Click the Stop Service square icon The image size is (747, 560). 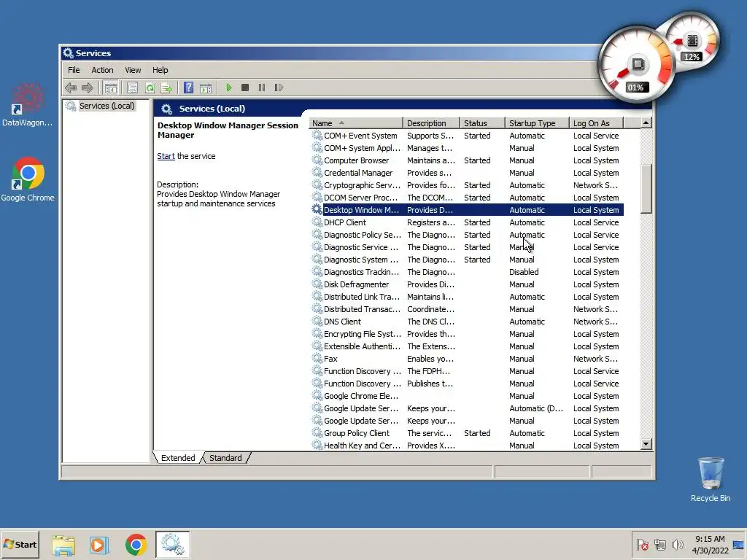point(245,87)
